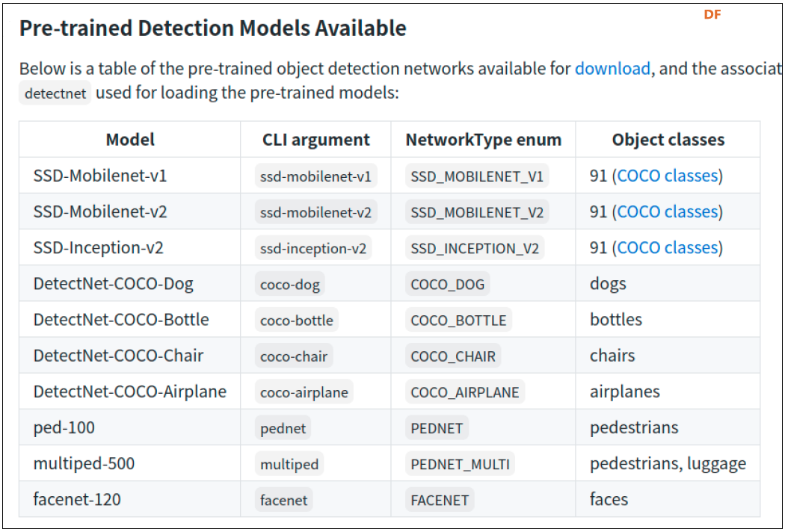Click the 'ssd-inception-v2' CLI argument

tap(313, 248)
